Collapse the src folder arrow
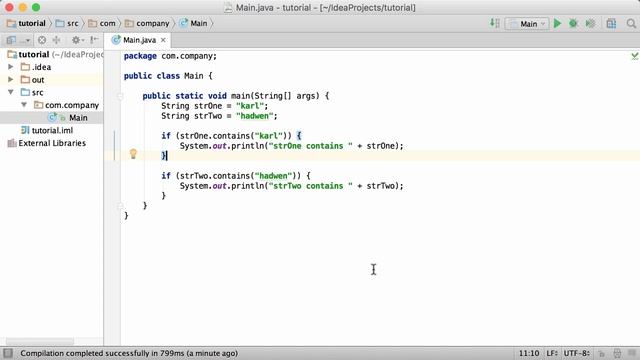 coord(11,92)
